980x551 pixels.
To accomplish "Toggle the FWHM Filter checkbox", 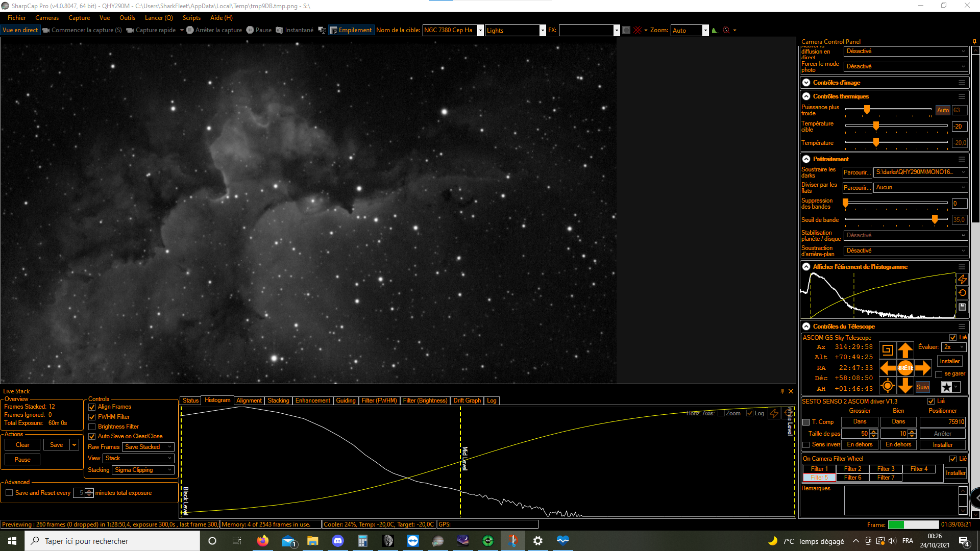I will point(92,417).
